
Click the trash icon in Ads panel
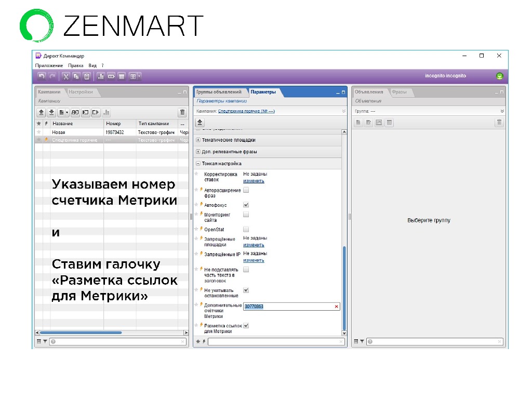499,123
